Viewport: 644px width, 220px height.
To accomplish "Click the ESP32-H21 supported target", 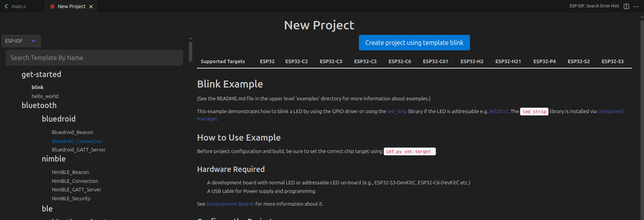I will point(508,62).
